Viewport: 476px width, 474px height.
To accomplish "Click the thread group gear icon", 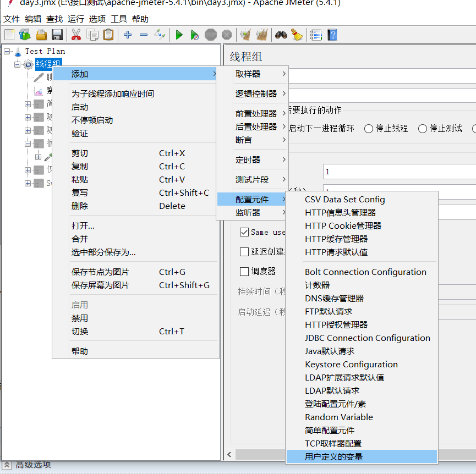I will [x=28, y=64].
